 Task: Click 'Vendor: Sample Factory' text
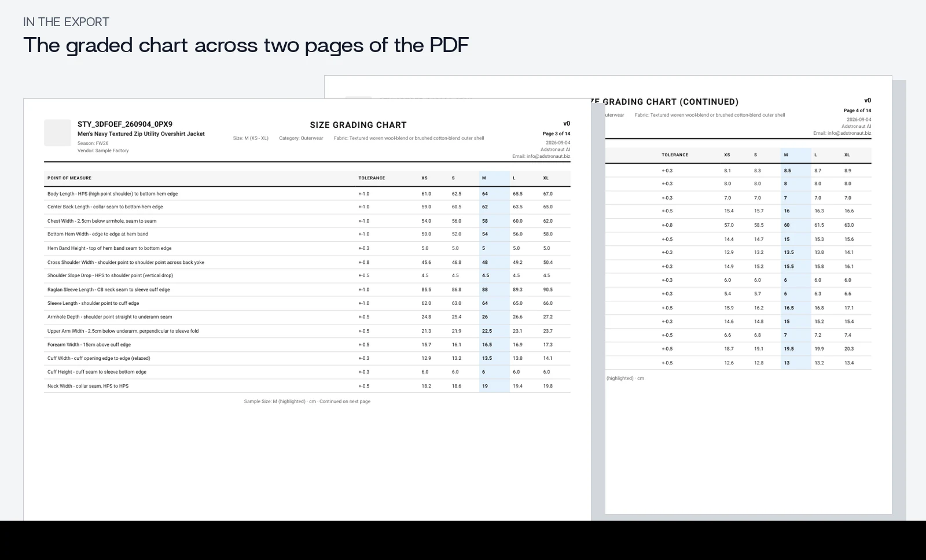pyautogui.click(x=103, y=151)
